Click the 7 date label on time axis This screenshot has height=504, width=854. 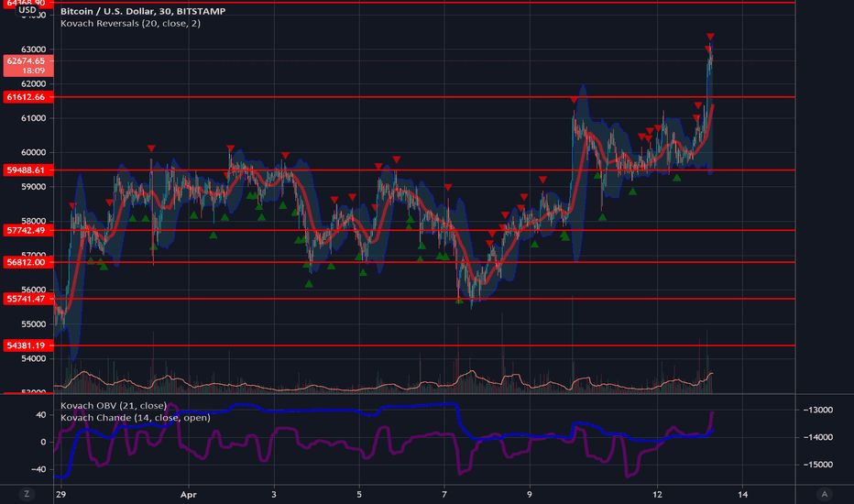[443, 495]
